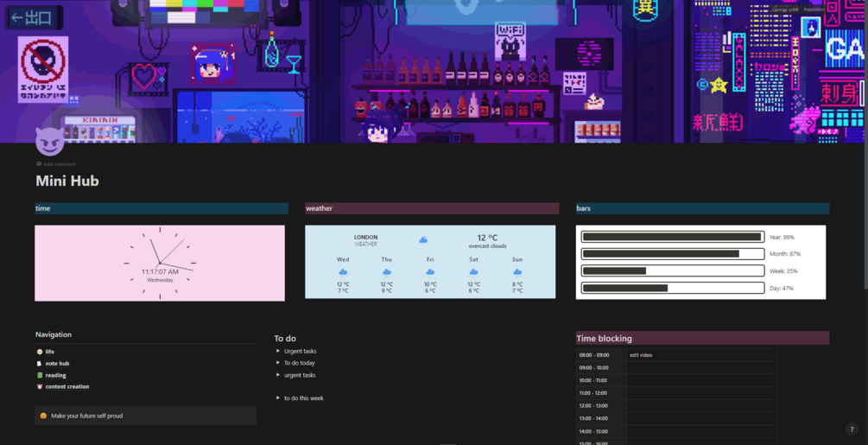Expand the lowercase urgent tasks toggle arrow
Image resolution: width=868 pixels, height=445 pixels.
278,375
